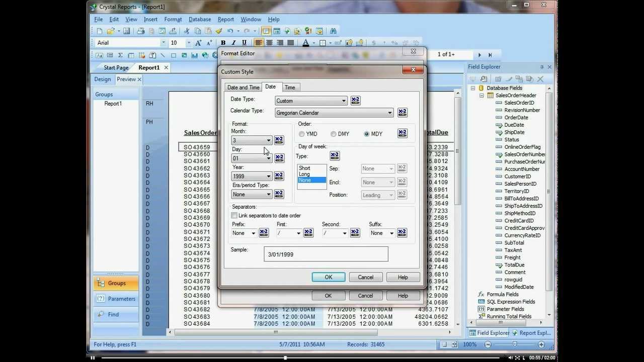Center-align the text
Viewport: 644px width, 362px height.
[269, 43]
